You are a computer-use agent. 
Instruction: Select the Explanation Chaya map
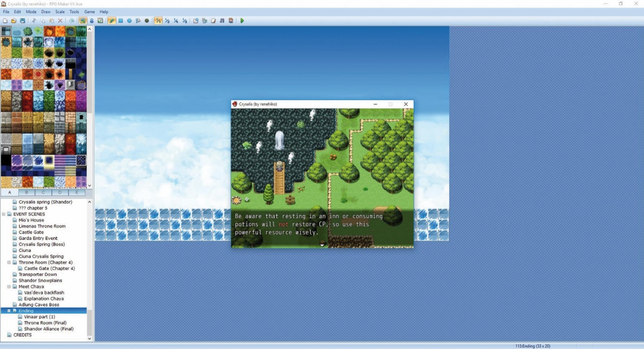[44, 299]
